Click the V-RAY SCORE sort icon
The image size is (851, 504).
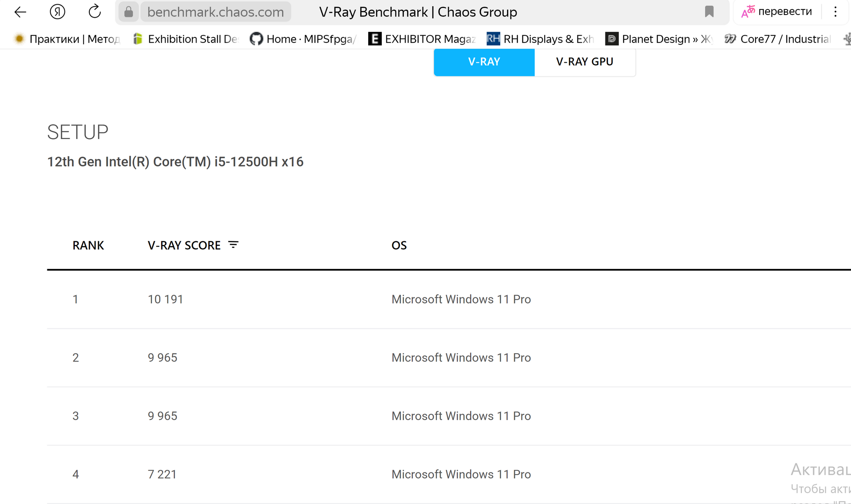point(234,245)
